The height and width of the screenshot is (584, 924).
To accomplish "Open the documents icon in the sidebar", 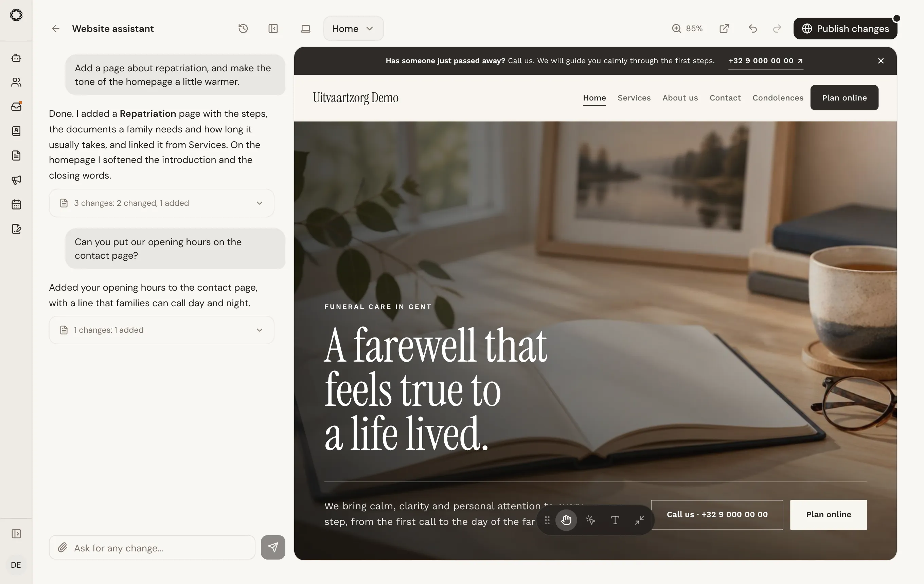I will 16,155.
